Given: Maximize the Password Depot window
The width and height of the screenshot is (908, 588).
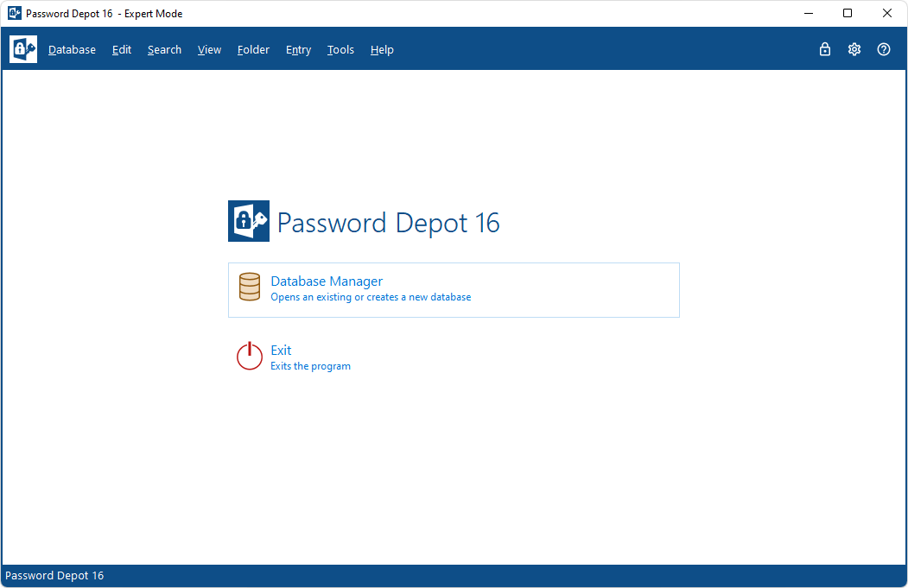Looking at the screenshot, I should click(x=848, y=13).
